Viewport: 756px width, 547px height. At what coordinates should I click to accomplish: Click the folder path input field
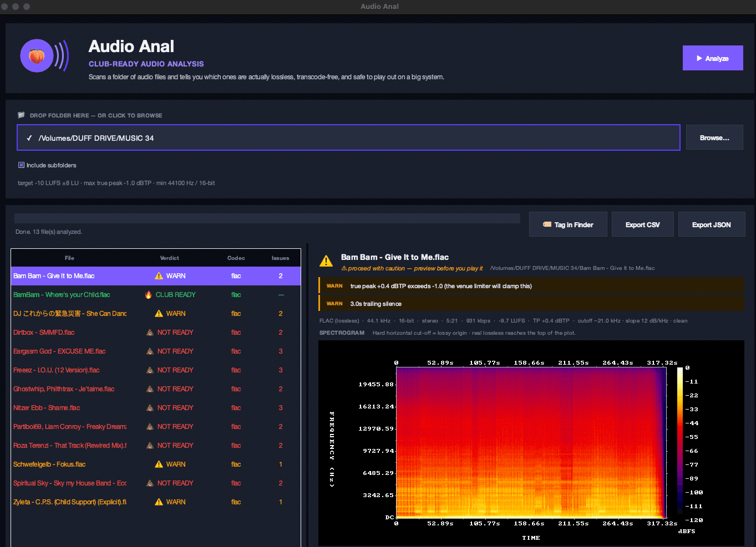(x=348, y=137)
